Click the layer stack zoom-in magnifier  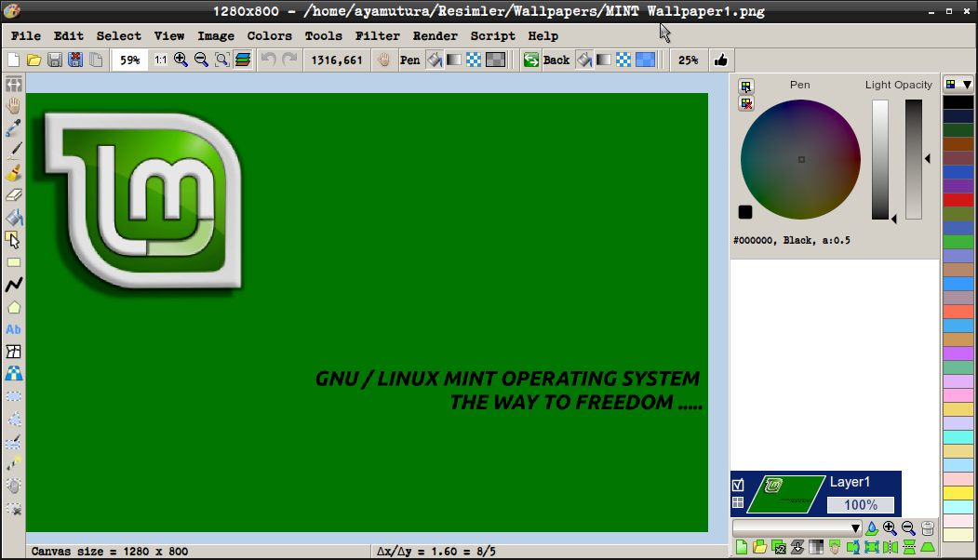(x=890, y=528)
